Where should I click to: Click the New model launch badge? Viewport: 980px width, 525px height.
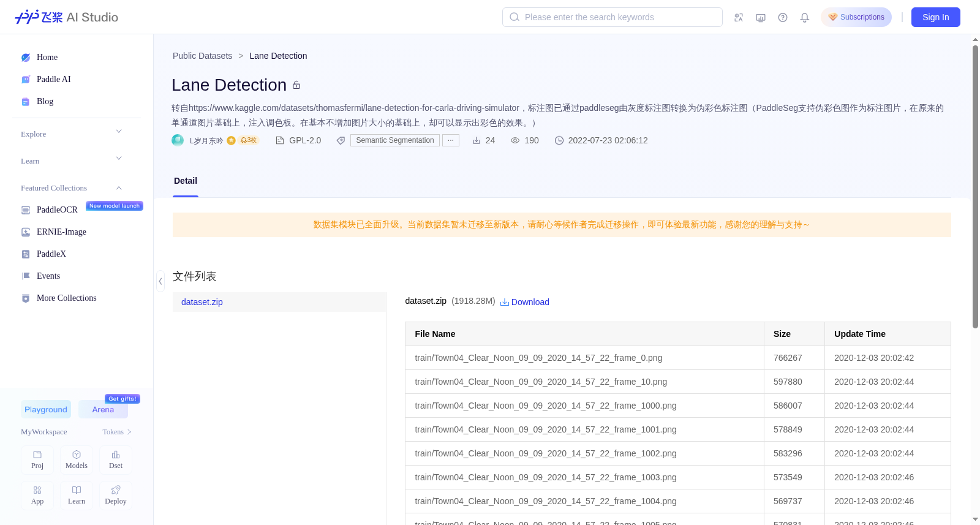pyautogui.click(x=115, y=206)
